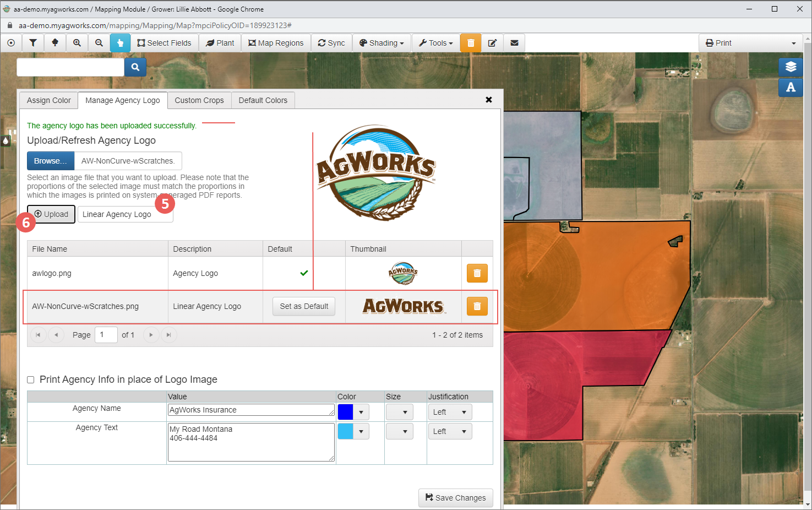Activate the pointer hand tool
The image size is (812, 510).
[x=120, y=43]
